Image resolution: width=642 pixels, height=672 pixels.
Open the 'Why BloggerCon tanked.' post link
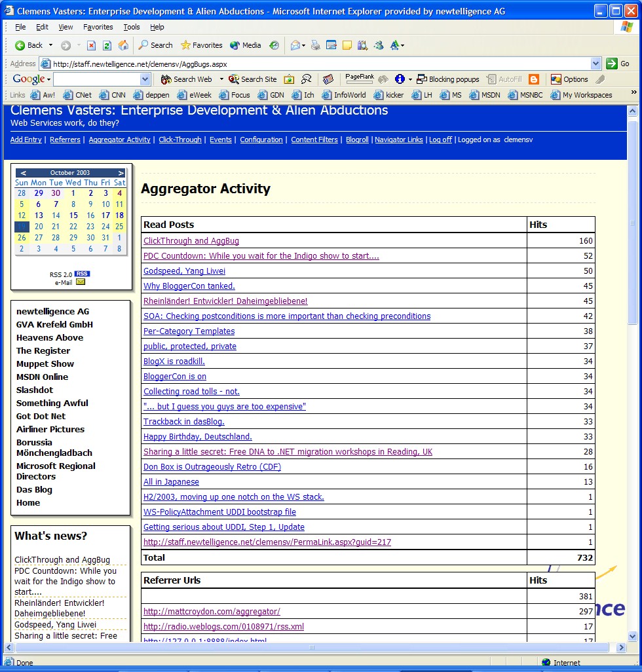point(189,286)
